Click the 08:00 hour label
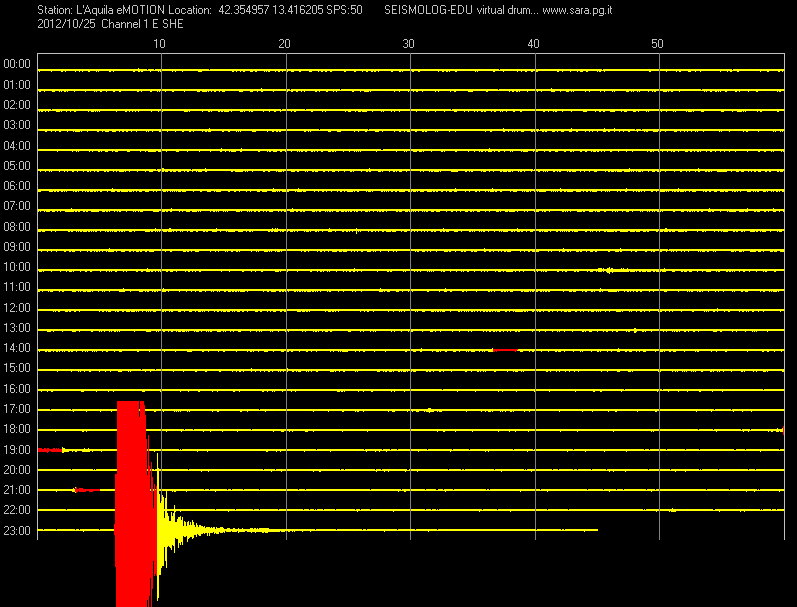Viewport: 797px width, 607px height. pyautogui.click(x=17, y=227)
